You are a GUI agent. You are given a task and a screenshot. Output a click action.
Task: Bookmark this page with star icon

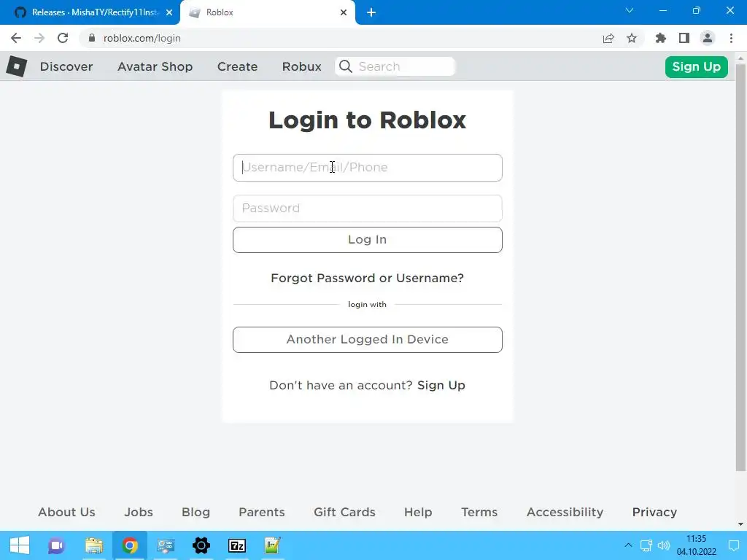pos(632,38)
